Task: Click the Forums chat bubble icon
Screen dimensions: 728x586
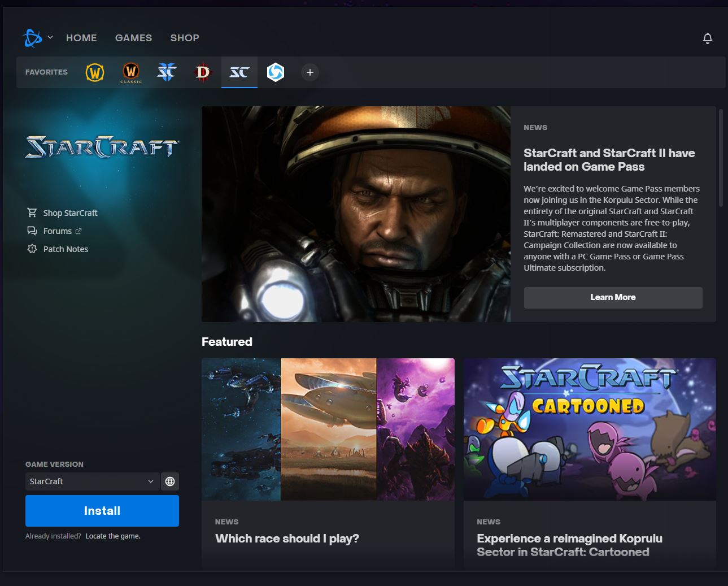Action: pos(32,231)
